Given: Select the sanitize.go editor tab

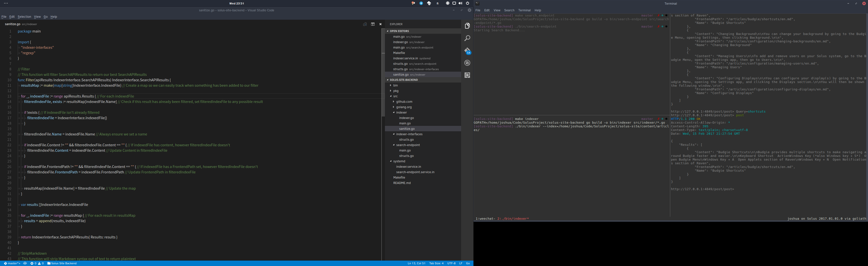Looking at the screenshot, I should [x=21, y=24].
